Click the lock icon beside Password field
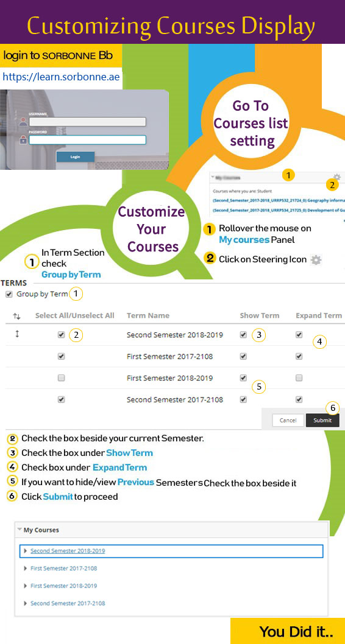The height and width of the screenshot is (644, 345). pyautogui.click(x=23, y=140)
